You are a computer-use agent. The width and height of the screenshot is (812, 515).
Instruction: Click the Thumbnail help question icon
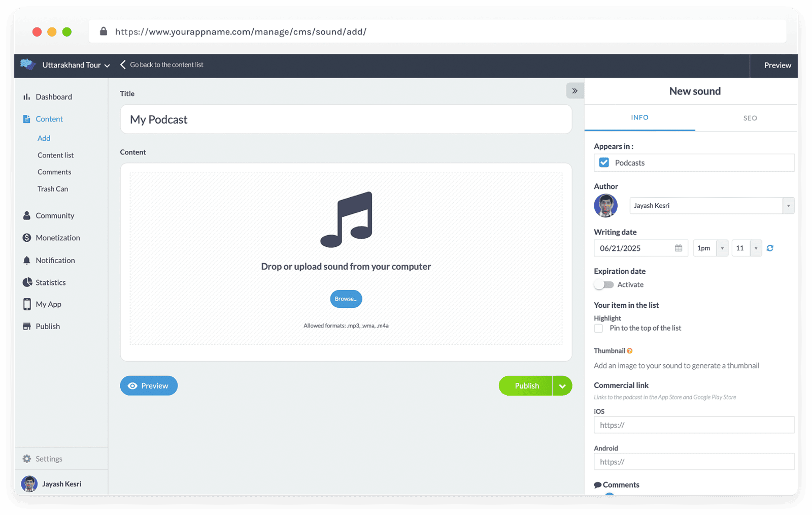[630, 351]
